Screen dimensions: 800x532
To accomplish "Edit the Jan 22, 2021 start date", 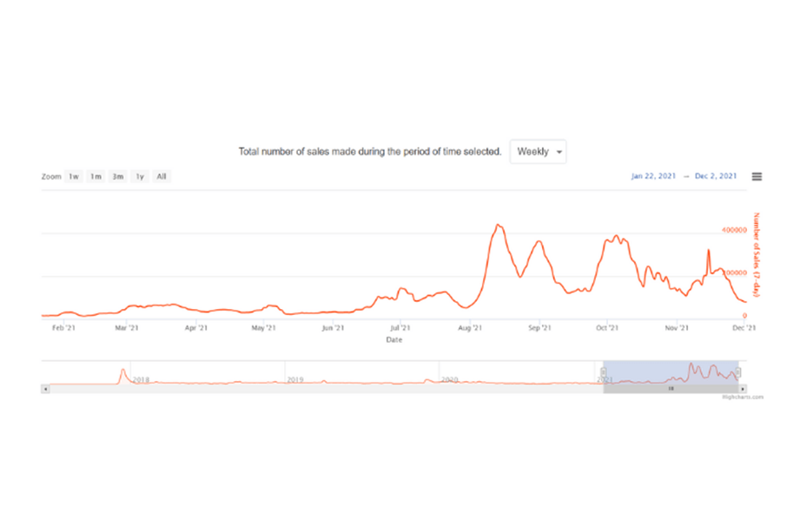I will [653, 176].
